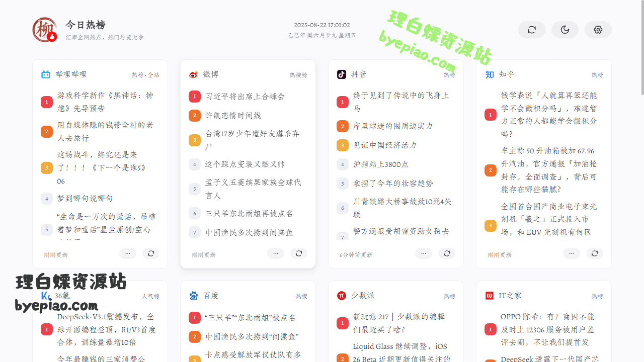Viewport: 644px width, 362px height.
Task: Click the 哔哩哔哩 platform icon
Action: tap(46, 74)
